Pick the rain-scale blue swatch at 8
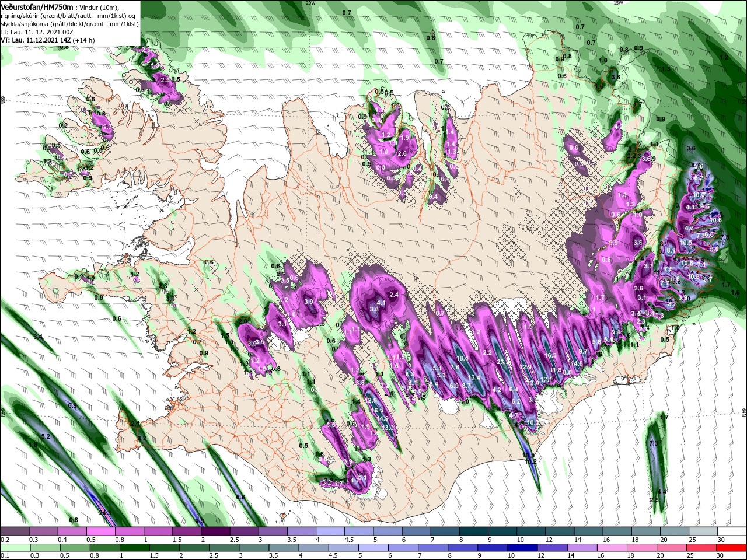This screenshot has height=560, width=747. point(463,548)
